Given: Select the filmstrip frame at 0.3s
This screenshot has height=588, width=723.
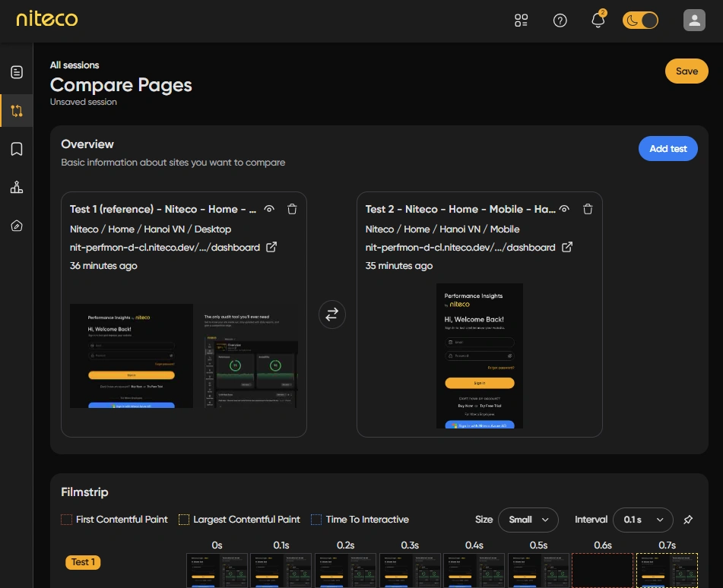Looking at the screenshot, I should point(410,571).
